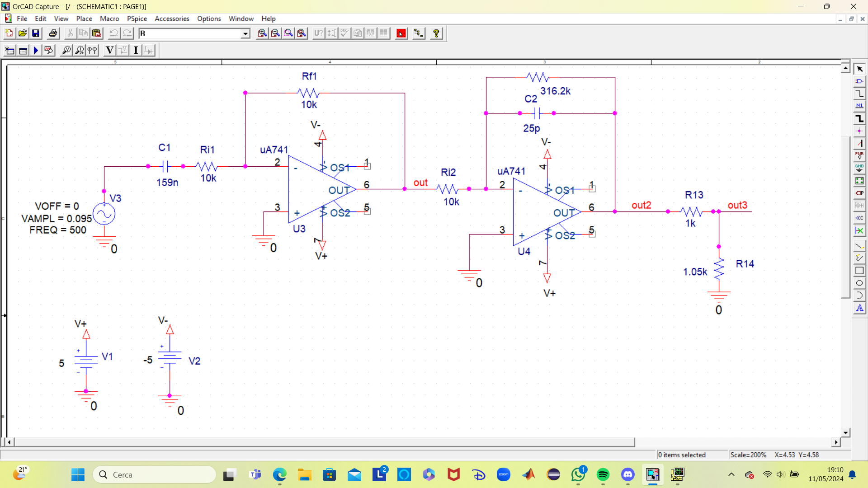Click the Run PSpice simulation arrow

coord(36,50)
